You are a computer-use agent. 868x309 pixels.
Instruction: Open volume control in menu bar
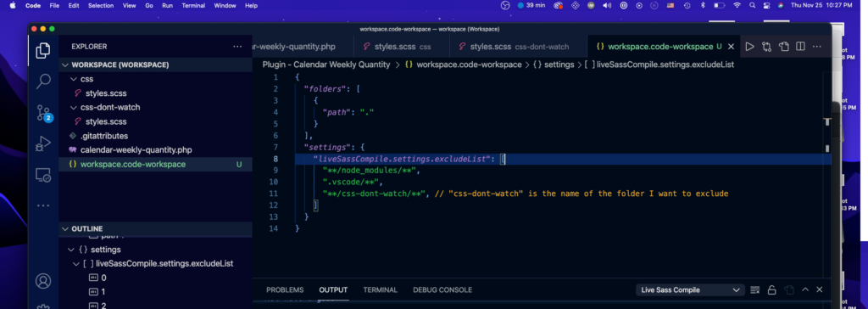pyautogui.click(x=607, y=6)
